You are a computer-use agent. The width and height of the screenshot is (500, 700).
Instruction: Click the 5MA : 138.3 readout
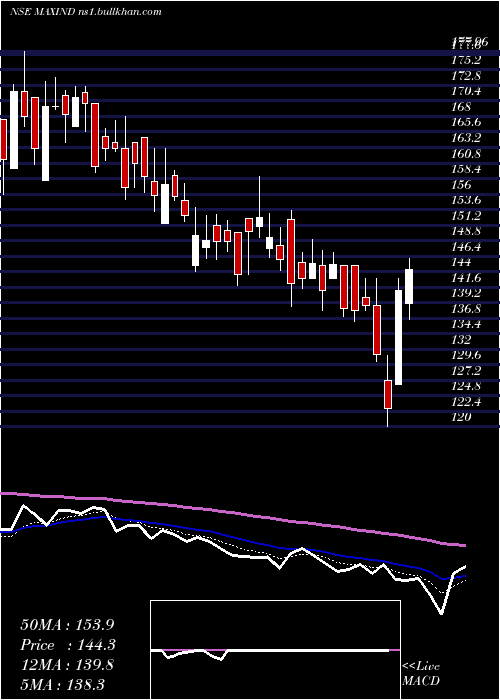tap(62, 684)
